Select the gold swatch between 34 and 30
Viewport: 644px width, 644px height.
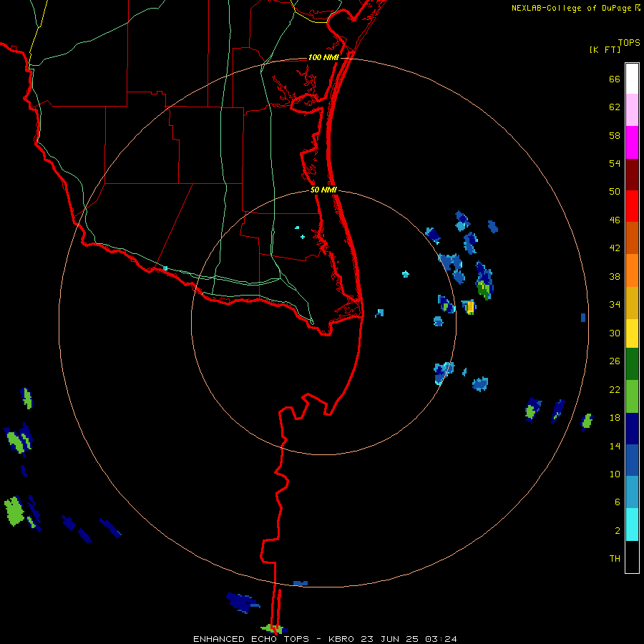[x=632, y=303]
